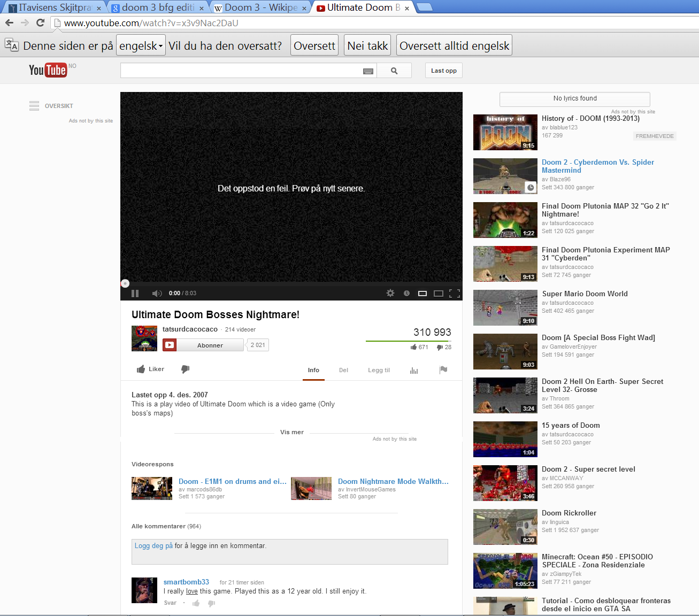Report the video with the flag icon

pyautogui.click(x=443, y=369)
